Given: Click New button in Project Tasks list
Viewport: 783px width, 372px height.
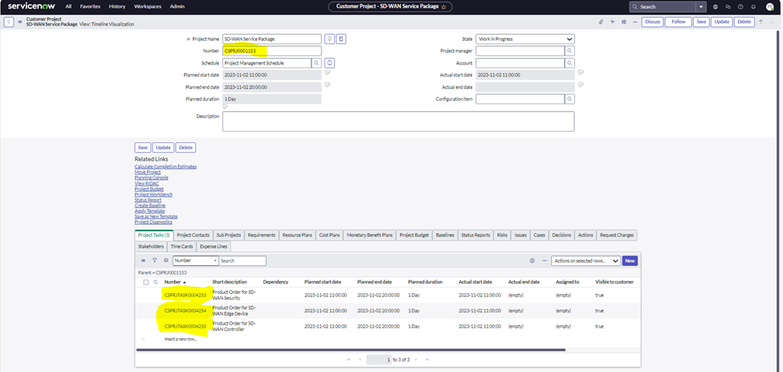Looking at the screenshot, I should pyautogui.click(x=630, y=261).
